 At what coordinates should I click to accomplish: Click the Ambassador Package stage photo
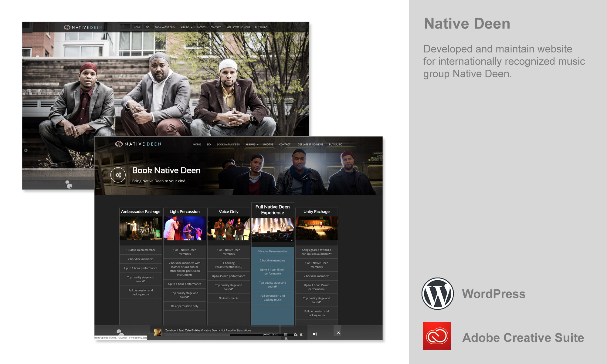click(x=141, y=228)
